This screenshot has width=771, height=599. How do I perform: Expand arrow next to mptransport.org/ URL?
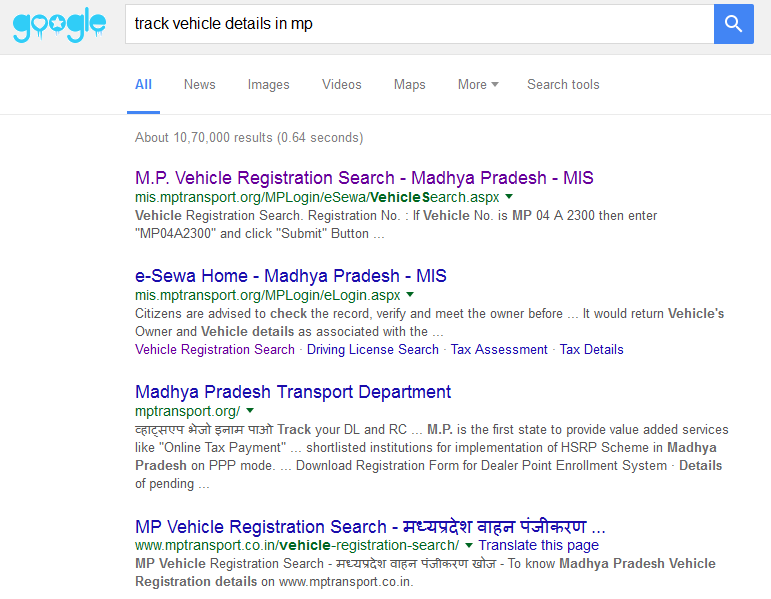[x=250, y=411]
